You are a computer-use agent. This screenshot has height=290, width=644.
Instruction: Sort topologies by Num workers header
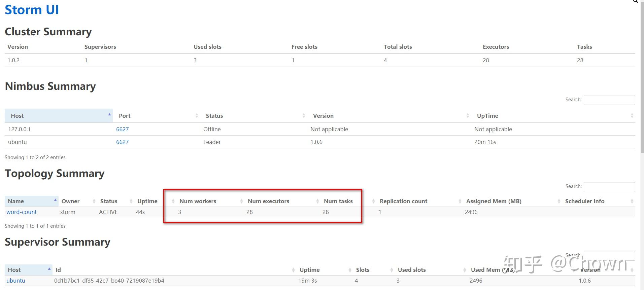[x=198, y=201]
